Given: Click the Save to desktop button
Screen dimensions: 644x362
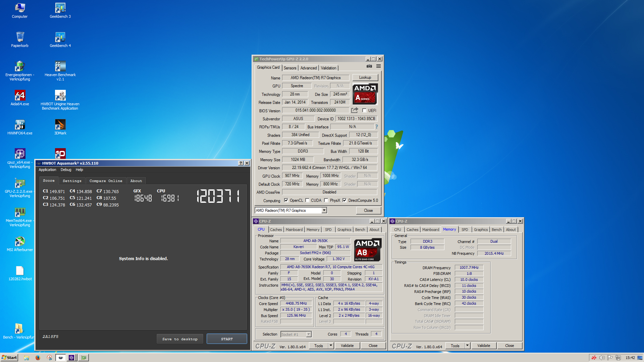Looking at the screenshot, I should [180, 339].
